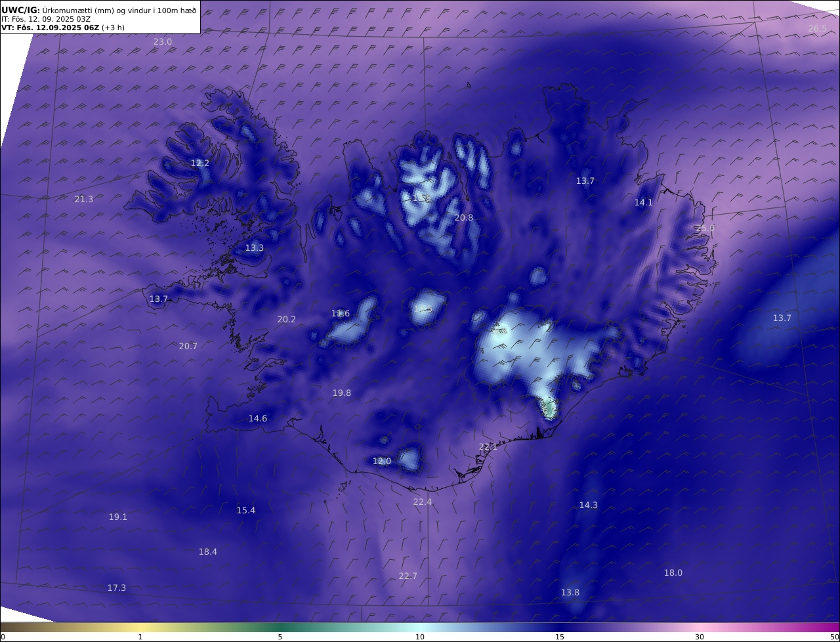840x642 pixels.
Task: Click the 22.4 value label
Action: 423,502
